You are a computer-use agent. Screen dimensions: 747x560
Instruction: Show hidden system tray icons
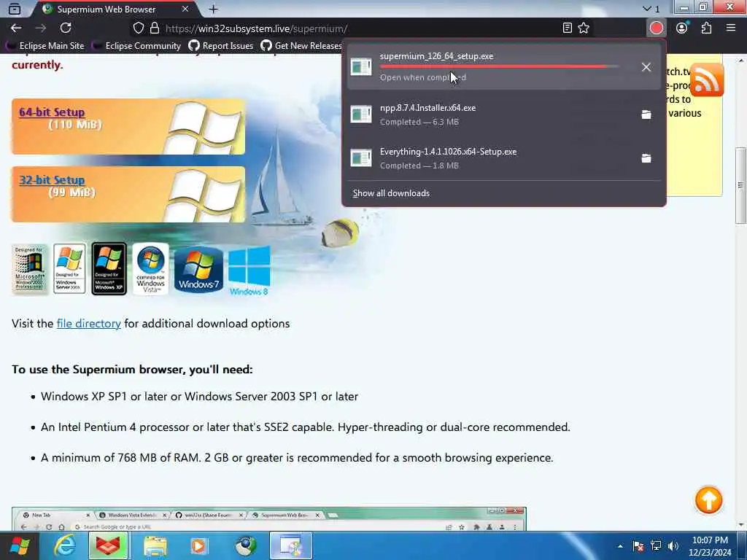(x=620, y=546)
